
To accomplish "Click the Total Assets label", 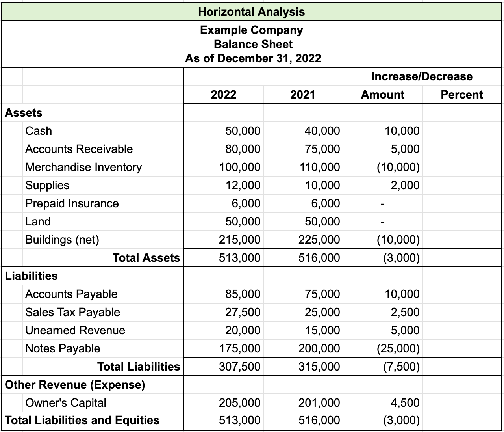I will coord(146,258).
